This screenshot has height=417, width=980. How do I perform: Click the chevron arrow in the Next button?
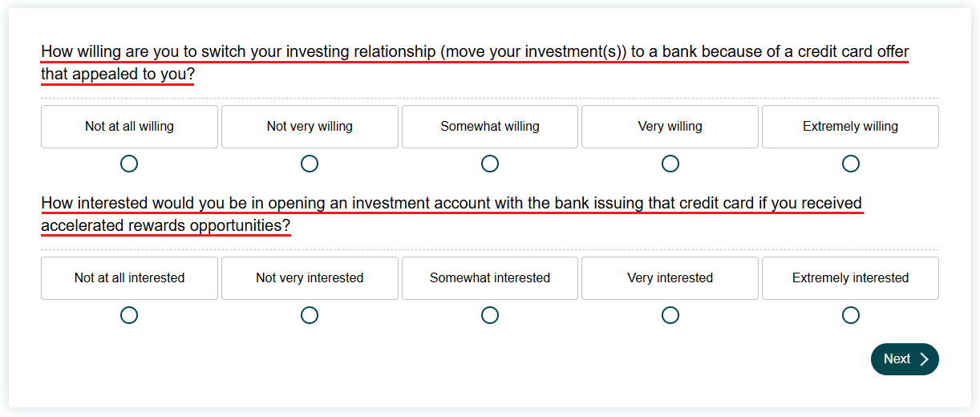pos(924,359)
